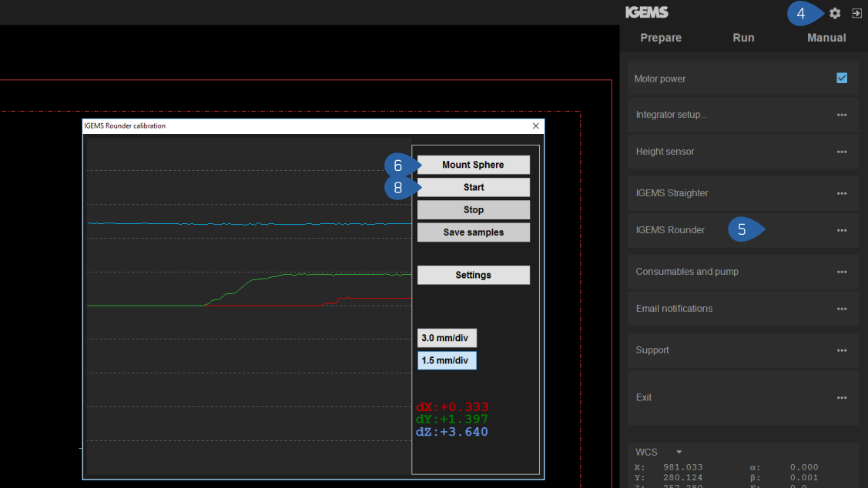
Task: Click the dZ:+3.640 readout
Action: [x=451, y=432]
